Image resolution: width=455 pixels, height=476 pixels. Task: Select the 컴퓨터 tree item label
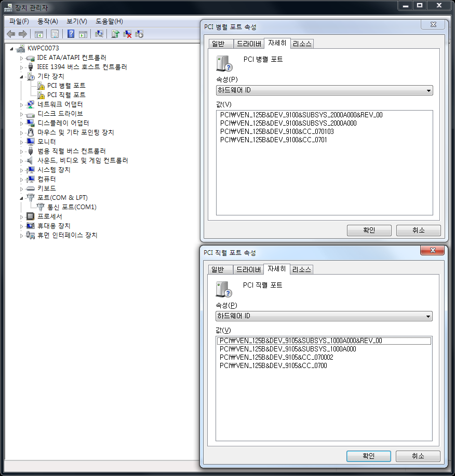[x=46, y=179]
